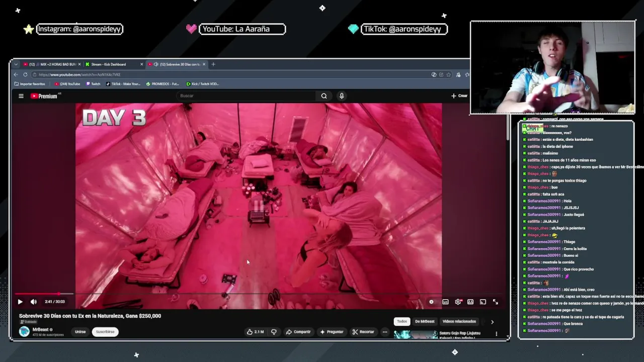Expand the browser tab list dropdown
644x362 pixels.
click(x=16, y=64)
